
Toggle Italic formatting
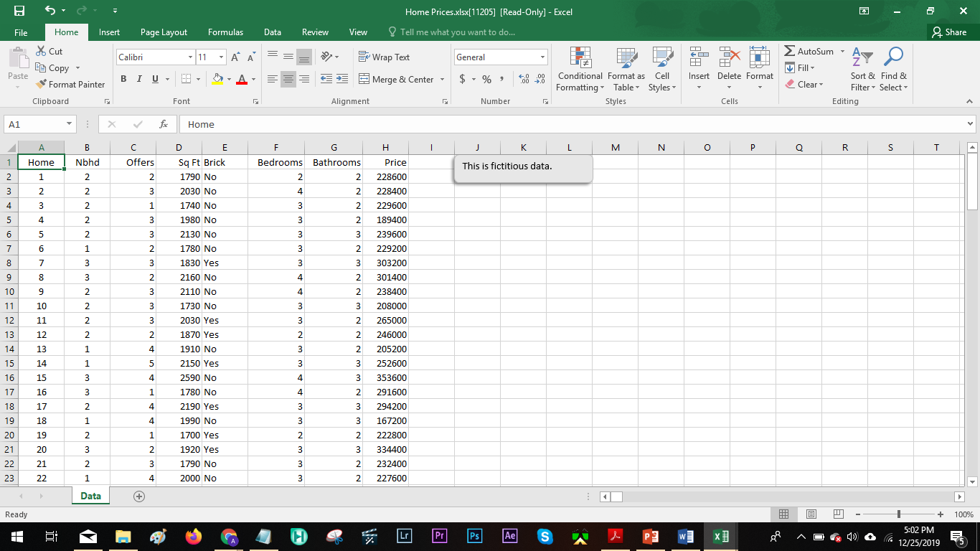pos(139,79)
